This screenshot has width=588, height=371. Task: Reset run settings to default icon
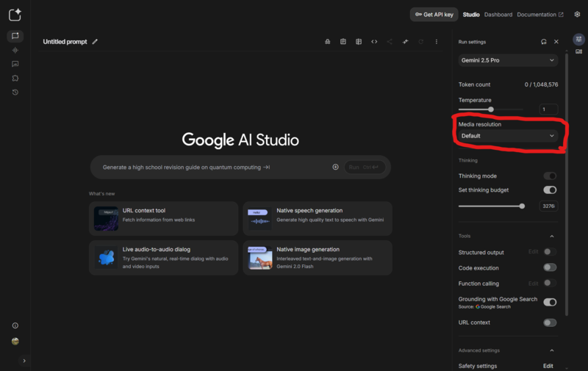(544, 42)
